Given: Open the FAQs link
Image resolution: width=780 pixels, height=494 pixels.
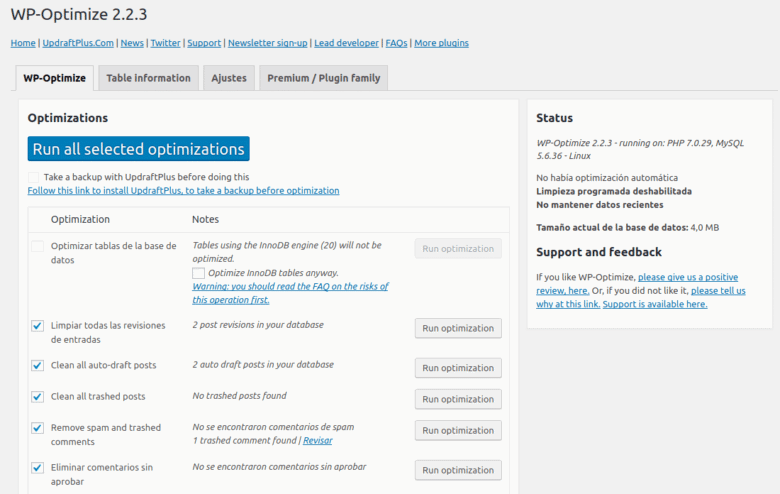Looking at the screenshot, I should 396,43.
